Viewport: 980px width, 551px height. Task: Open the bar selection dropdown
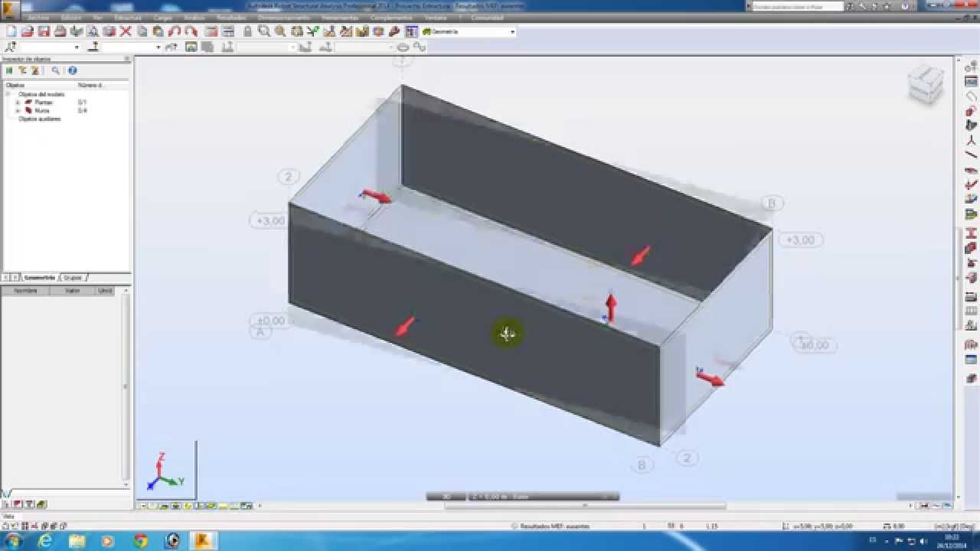(158, 47)
